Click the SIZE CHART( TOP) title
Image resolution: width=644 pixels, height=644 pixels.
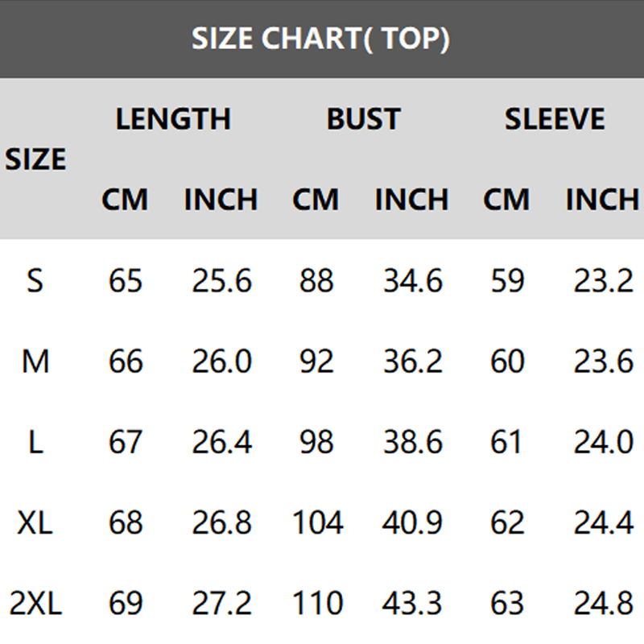coord(320,39)
